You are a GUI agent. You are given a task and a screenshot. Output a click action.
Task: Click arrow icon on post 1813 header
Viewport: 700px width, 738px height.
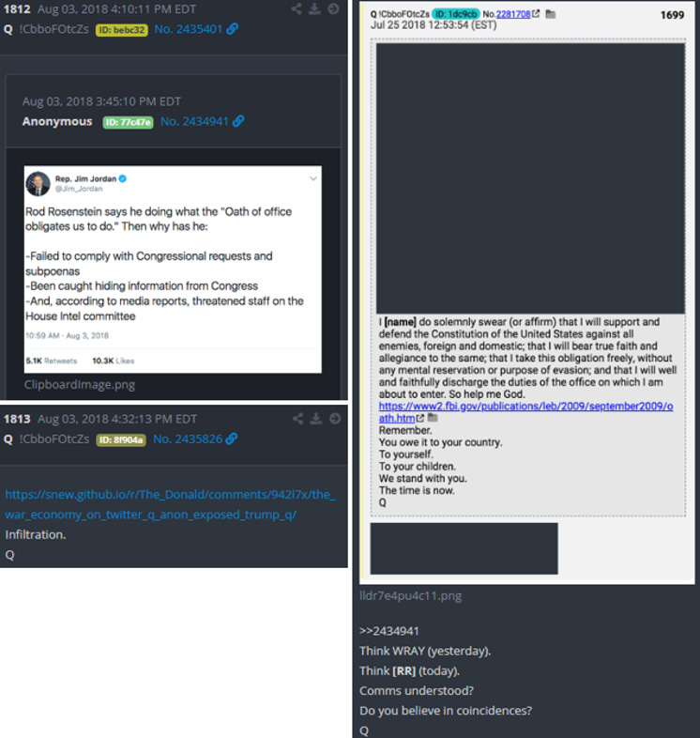334,419
